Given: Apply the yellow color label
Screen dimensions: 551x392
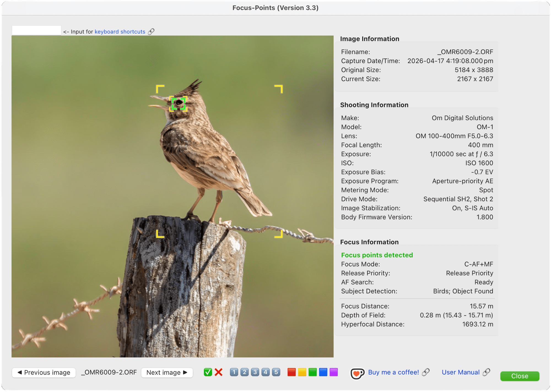Looking at the screenshot, I should click(302, 372).
